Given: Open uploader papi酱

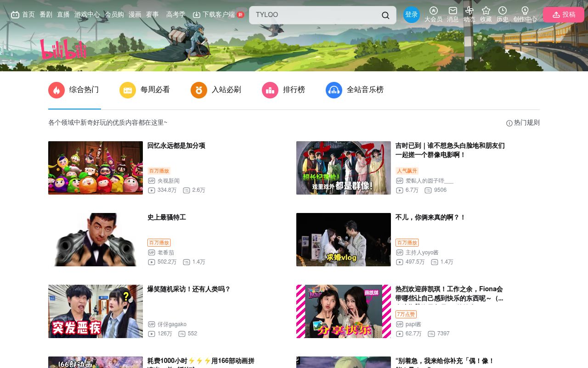Looking at the screenshot, I should (413, 324).
